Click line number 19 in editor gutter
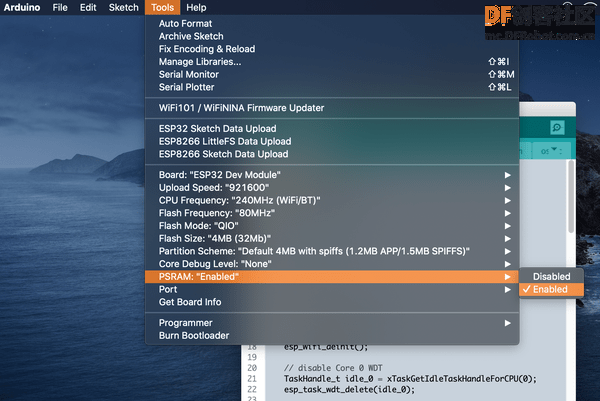Image resolution: width=600 pixels, height=401 pixels. coord(252,357)
